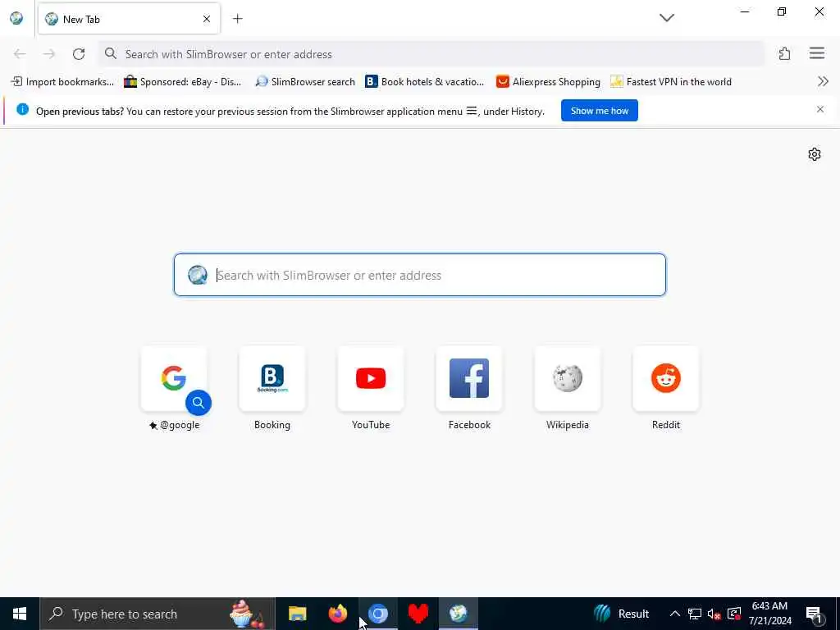The image size is (840, 630).
Task: Switch to SlimBrowser in the taskbar
Action: click(459, 614)
